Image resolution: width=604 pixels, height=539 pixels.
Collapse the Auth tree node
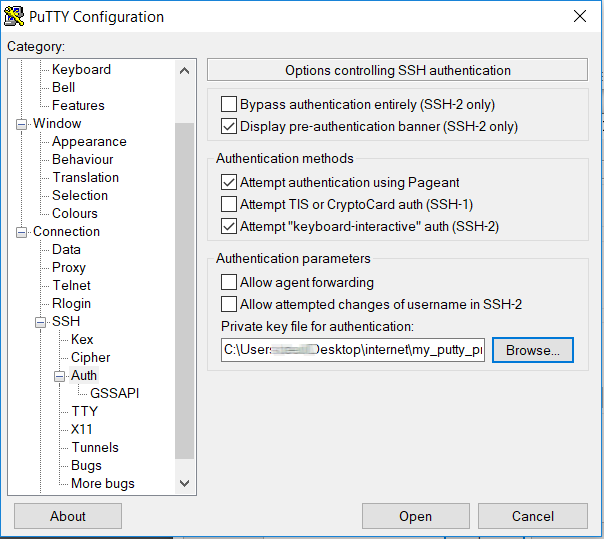[x=60, y=376]
